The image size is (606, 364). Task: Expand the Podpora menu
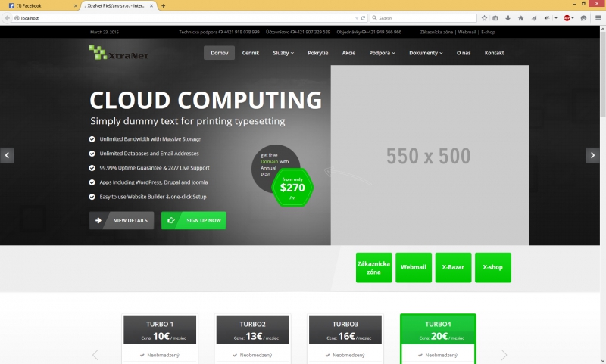(x=382, y=53)
